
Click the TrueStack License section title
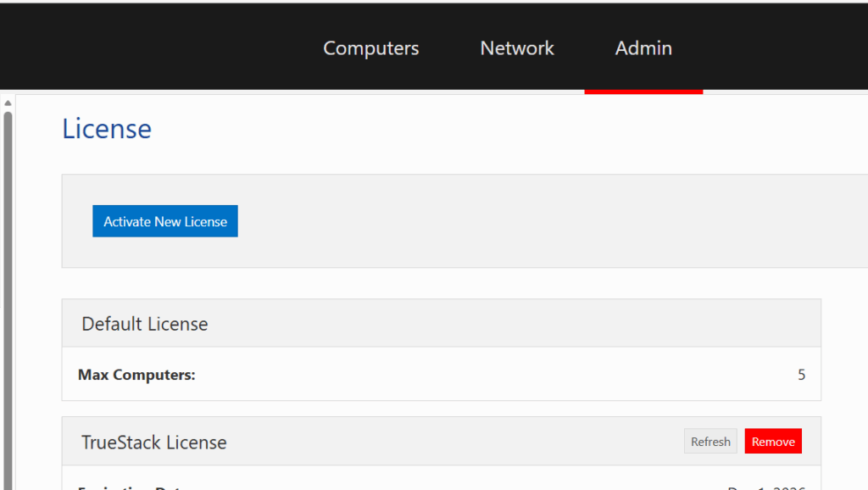pos(154,443)
